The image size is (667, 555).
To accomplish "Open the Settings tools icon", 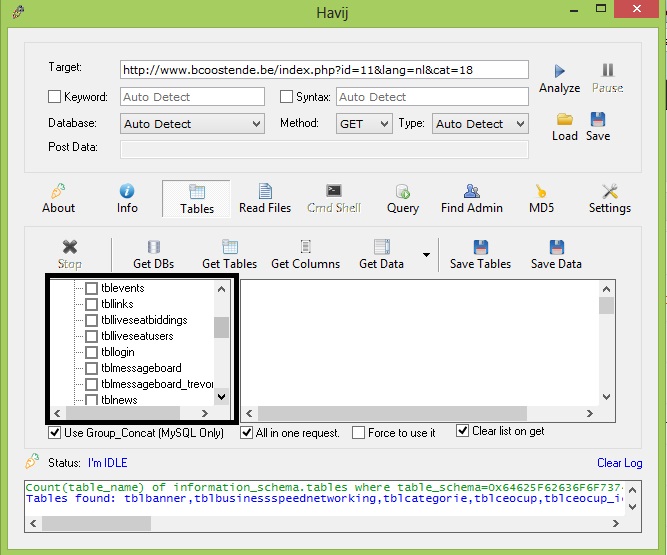I will coord(610,191).
